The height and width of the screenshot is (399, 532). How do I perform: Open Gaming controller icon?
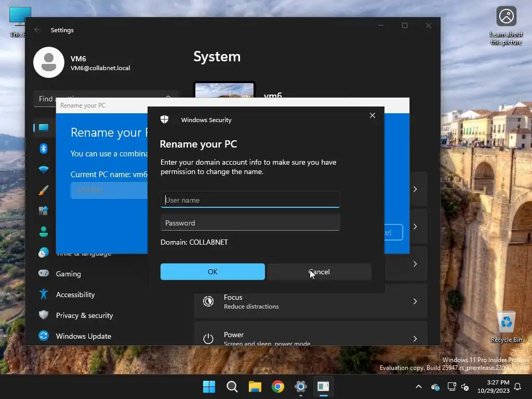[x=44, y=273]
